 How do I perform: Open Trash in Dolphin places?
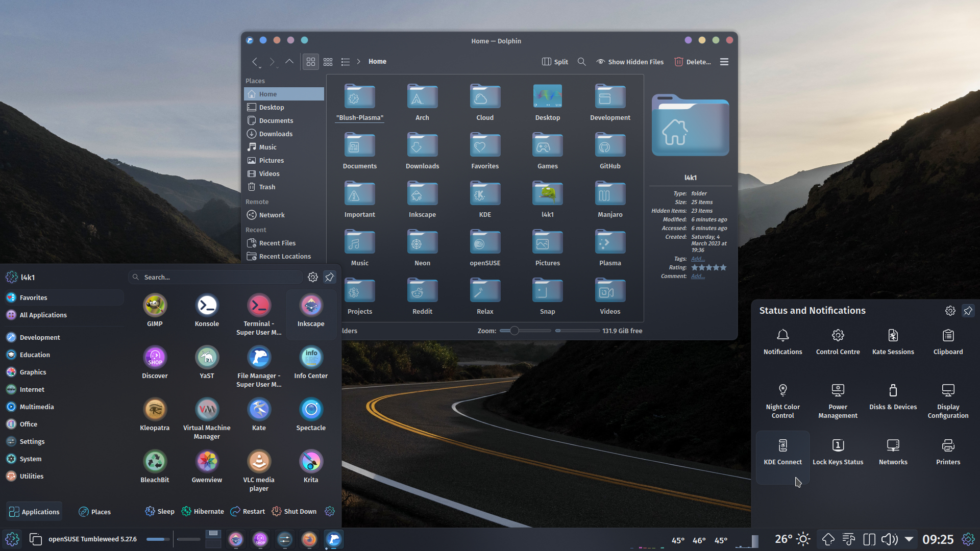[x=284, y=187]
